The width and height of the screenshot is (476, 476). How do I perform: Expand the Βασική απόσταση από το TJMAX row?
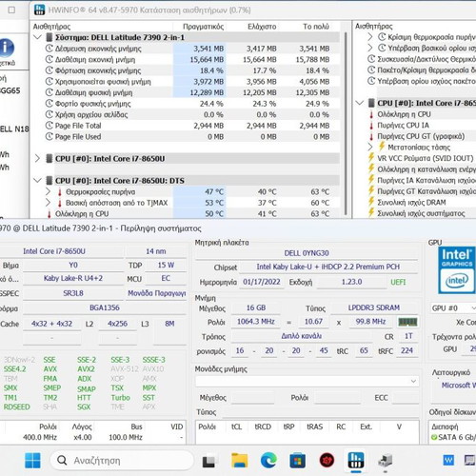coord(48,203)
